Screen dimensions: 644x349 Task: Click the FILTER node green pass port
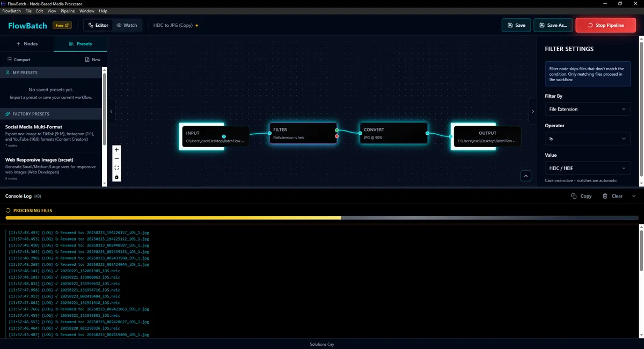(x=336, y=130)
